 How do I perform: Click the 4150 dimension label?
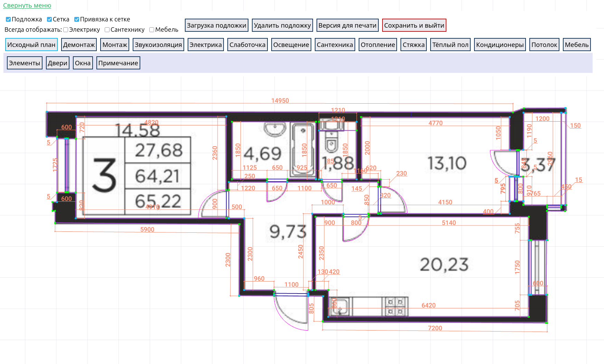coord(445,202)
